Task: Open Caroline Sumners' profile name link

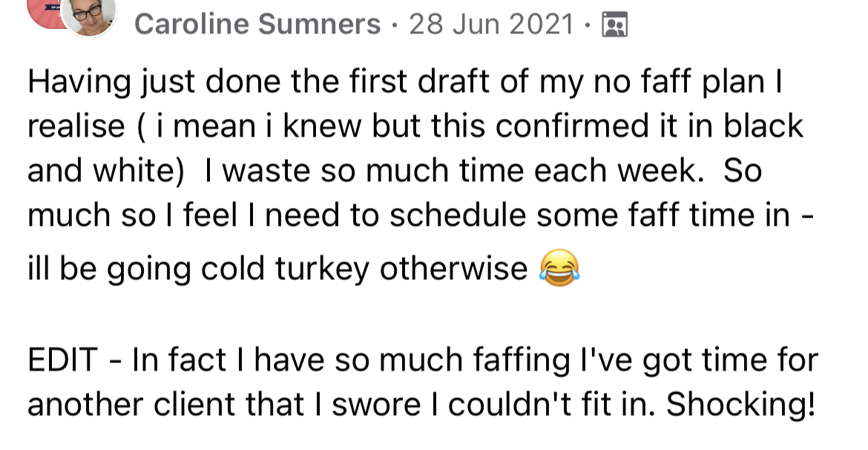Action: click(x=257, y=25)
